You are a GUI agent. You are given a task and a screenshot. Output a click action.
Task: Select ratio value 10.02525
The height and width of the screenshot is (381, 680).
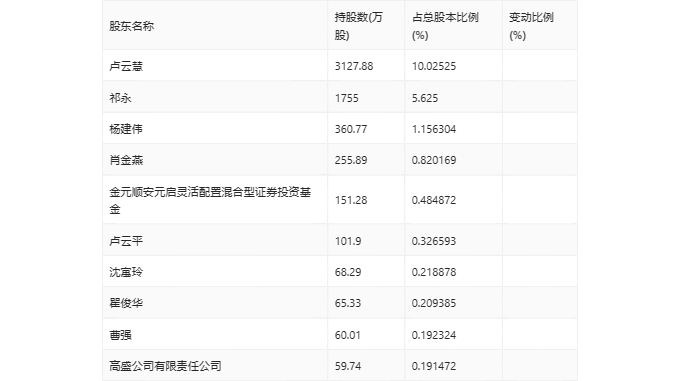(434, 66)
